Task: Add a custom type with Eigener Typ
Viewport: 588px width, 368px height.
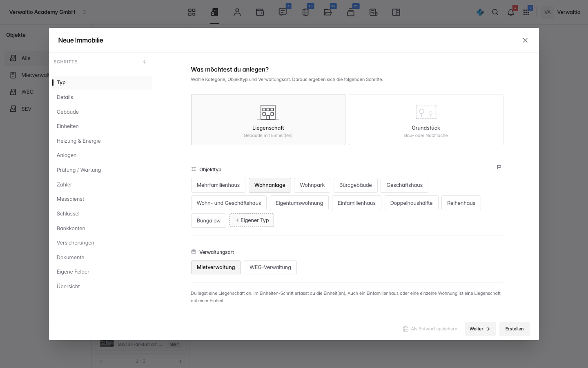Action: click(x=252, y=220)
